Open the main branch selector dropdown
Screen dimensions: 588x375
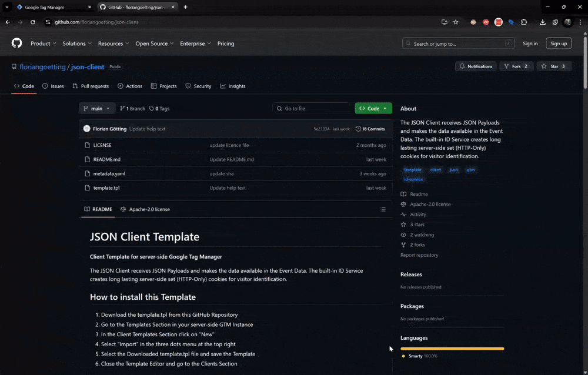(97, 108)
